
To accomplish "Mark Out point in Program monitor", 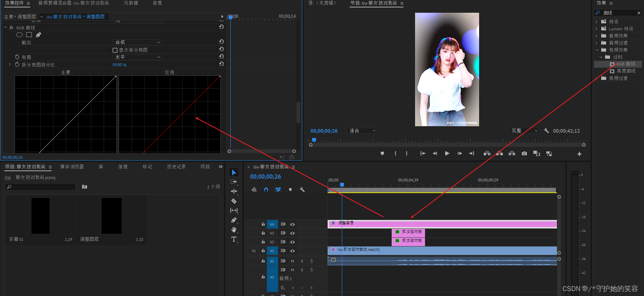I will coord(407,153).
